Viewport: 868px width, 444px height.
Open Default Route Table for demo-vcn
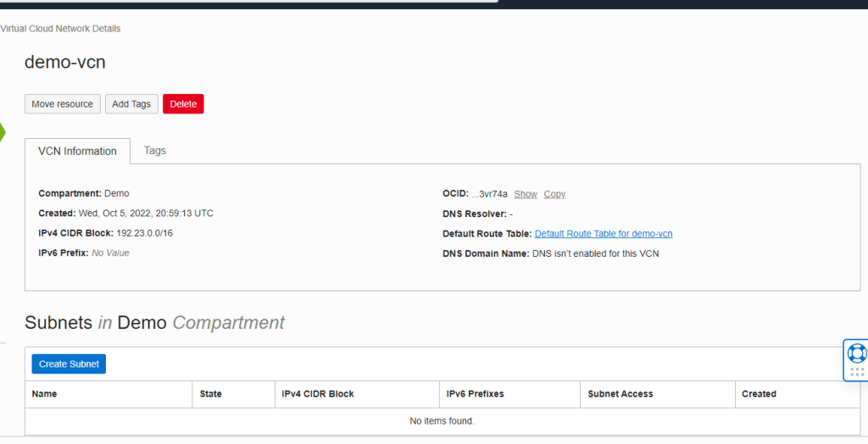(603, 234)
